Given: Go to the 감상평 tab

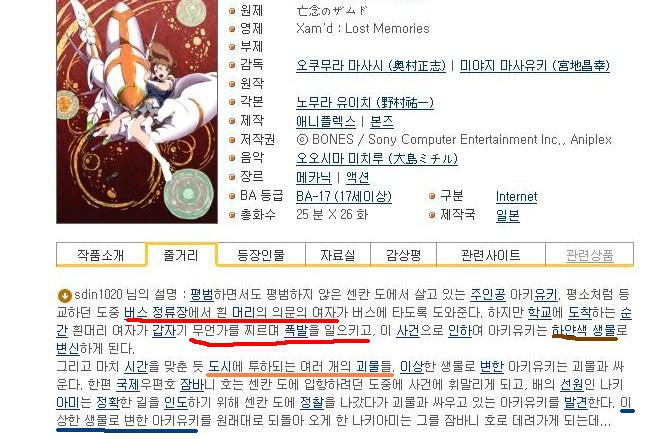Looking at the screenshot, I should (x=403, y=255).
